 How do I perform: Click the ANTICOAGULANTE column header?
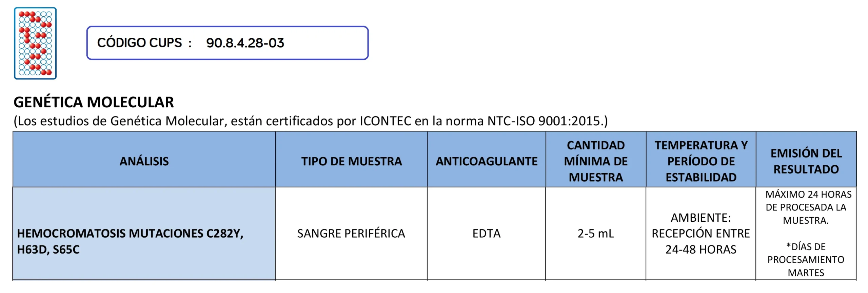click(x=487, y=161)
